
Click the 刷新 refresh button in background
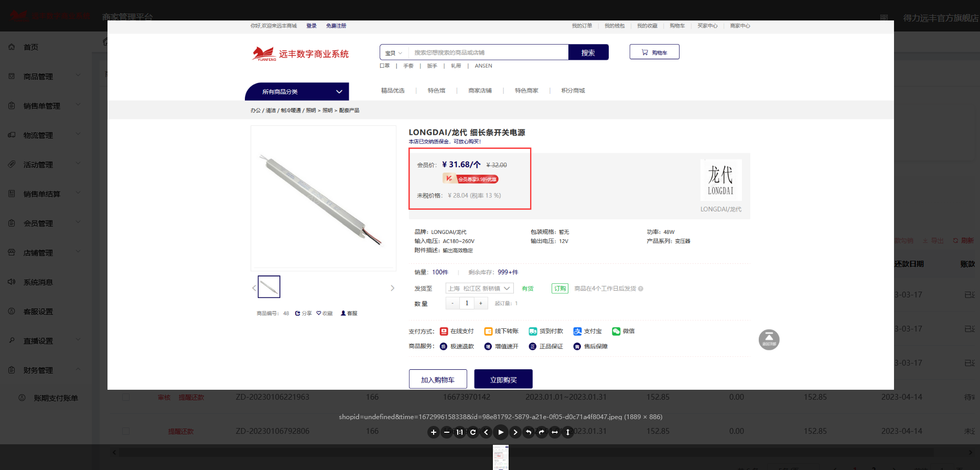coord(964,241)
